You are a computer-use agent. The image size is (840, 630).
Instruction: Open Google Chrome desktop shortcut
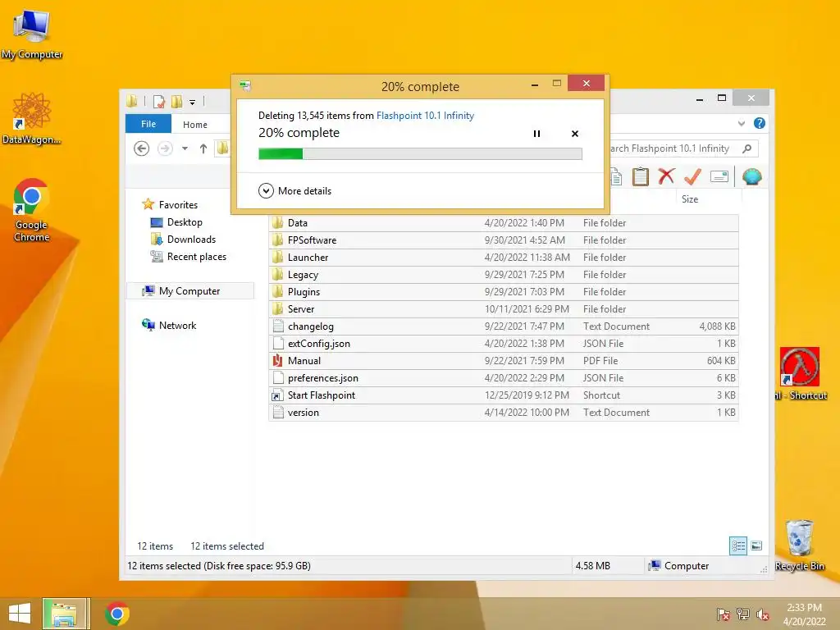[x=32, y=210]
